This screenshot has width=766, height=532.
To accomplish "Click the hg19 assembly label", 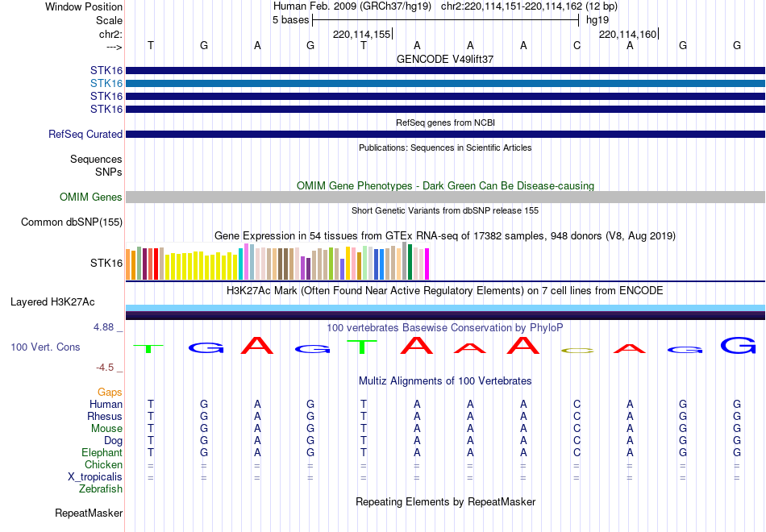I will (x=597, y=20).
